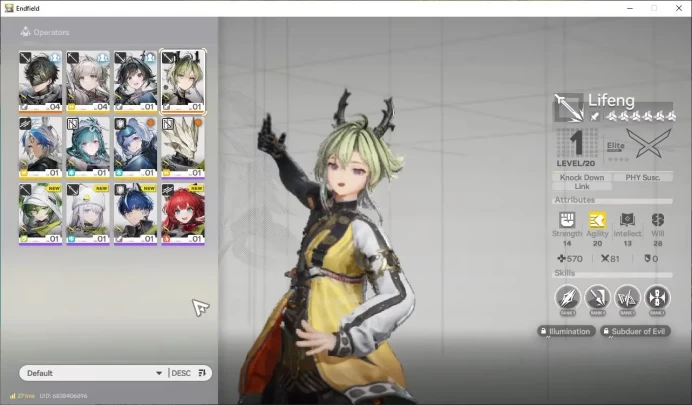Select the beige-haired operator card level 04
This screenshot has height=405, width=692.
coord(88,81)
